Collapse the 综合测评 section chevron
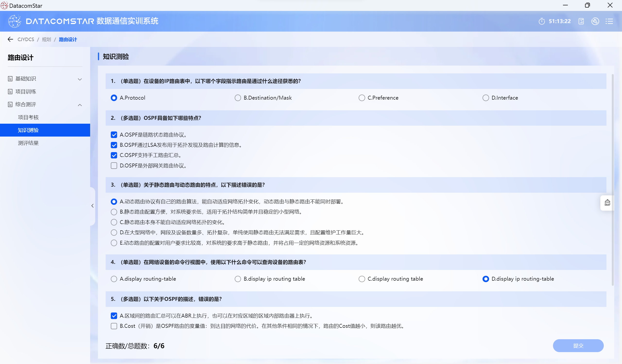The width and height of the screenshot is (622, 364). [80, 105]
